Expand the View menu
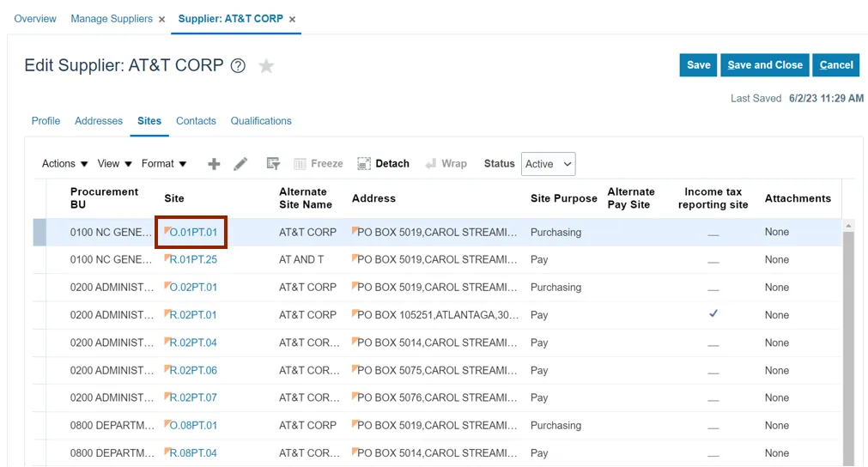Image resolution: width=868 pixels, height=467 pixels. click(x=114, y=164)
